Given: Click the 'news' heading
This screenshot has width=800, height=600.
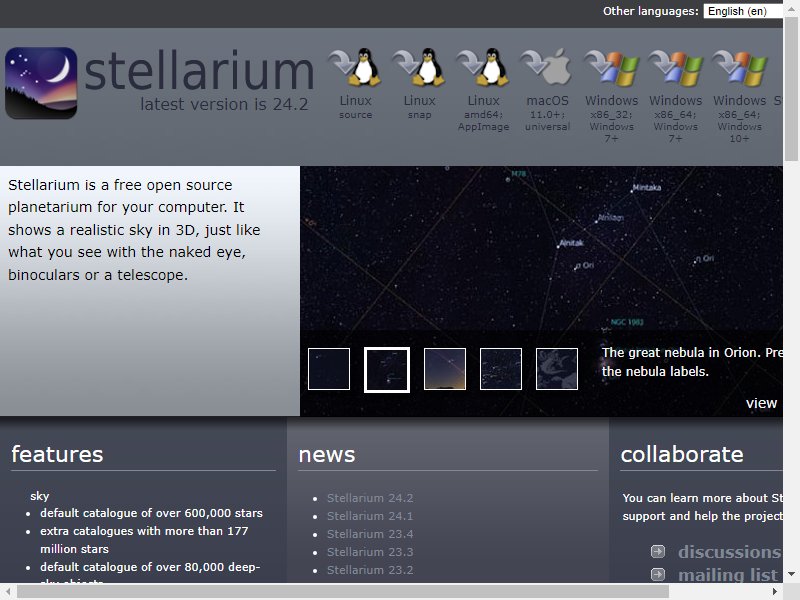Looking at the screenshot, I should (x=327, y=455).
